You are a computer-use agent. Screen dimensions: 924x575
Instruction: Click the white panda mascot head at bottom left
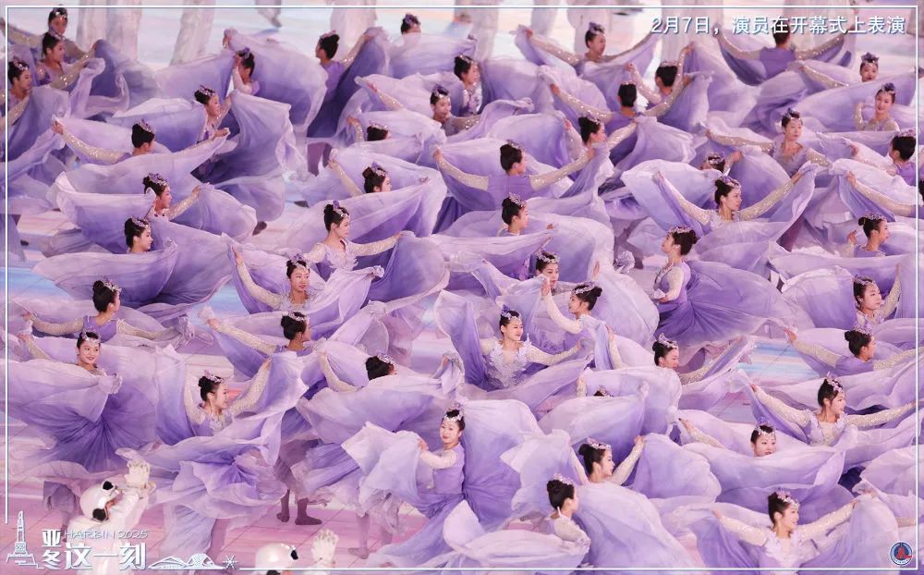102,501
